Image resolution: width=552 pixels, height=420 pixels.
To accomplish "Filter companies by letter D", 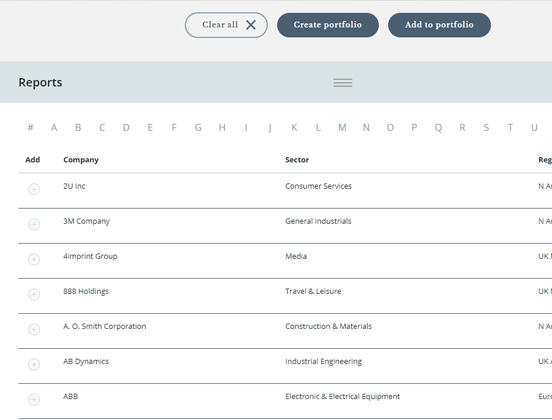I will 126,127.
